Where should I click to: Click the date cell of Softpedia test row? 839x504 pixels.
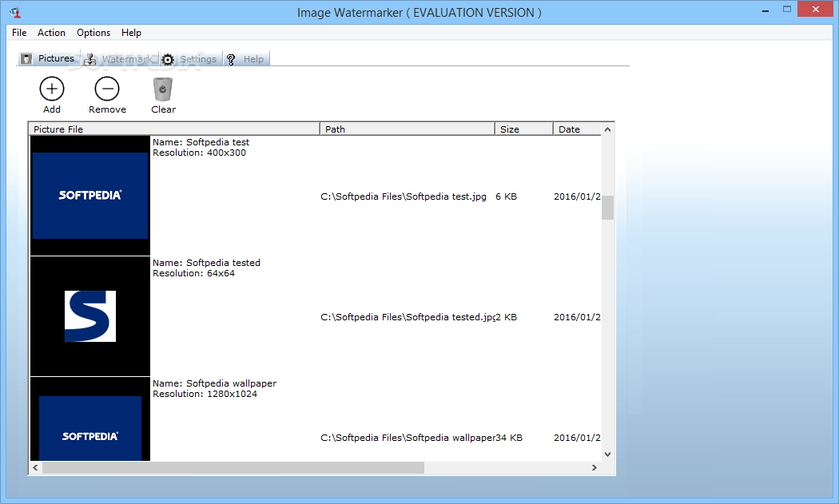coord(577,196)
